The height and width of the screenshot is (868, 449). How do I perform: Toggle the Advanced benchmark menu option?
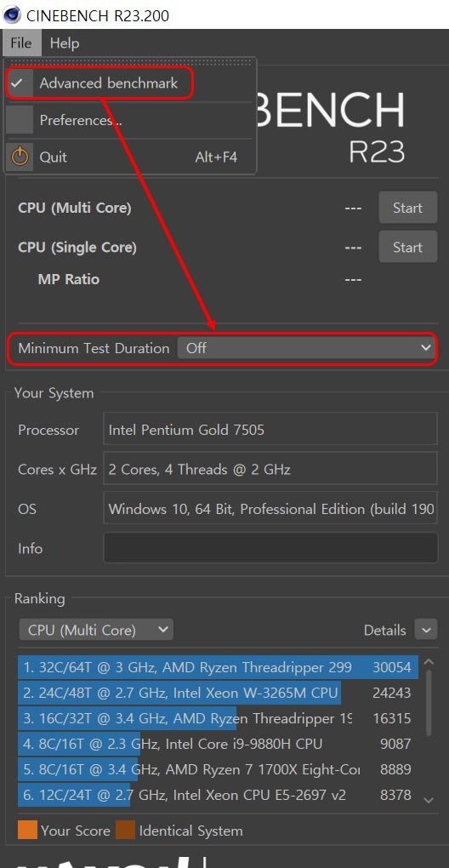(130, 83)
